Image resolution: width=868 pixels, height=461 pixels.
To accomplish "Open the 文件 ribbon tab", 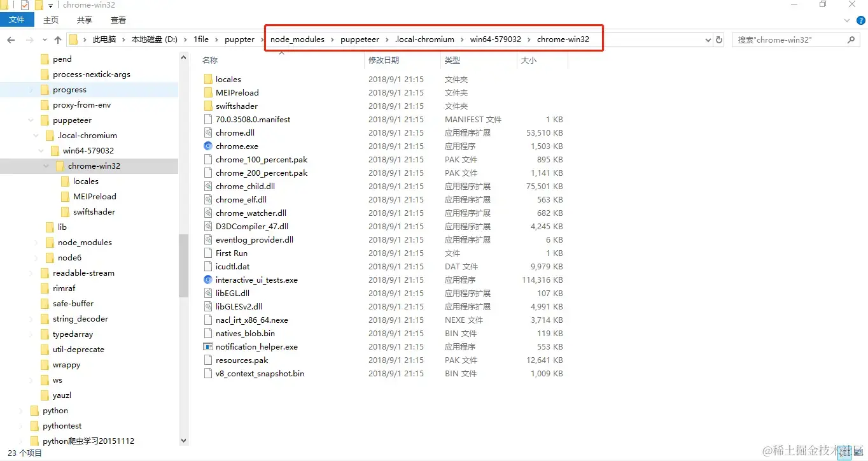I will [17, 20].
